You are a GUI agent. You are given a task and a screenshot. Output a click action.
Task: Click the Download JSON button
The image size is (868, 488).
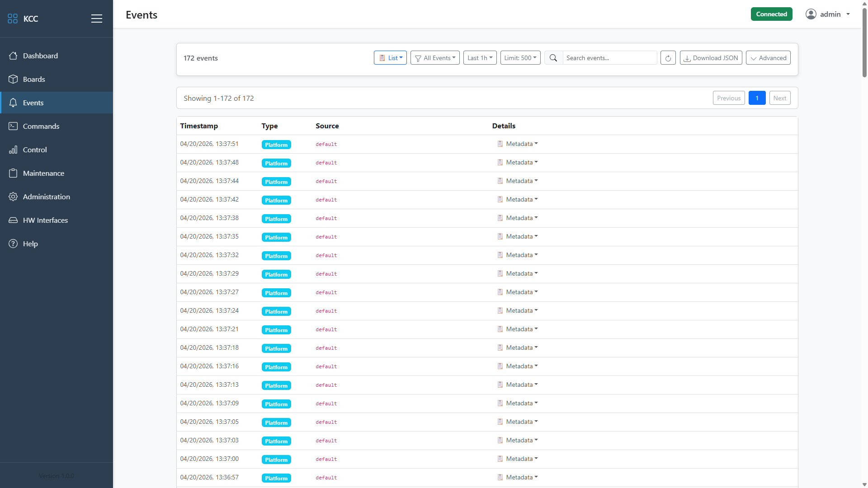[711, 58]
